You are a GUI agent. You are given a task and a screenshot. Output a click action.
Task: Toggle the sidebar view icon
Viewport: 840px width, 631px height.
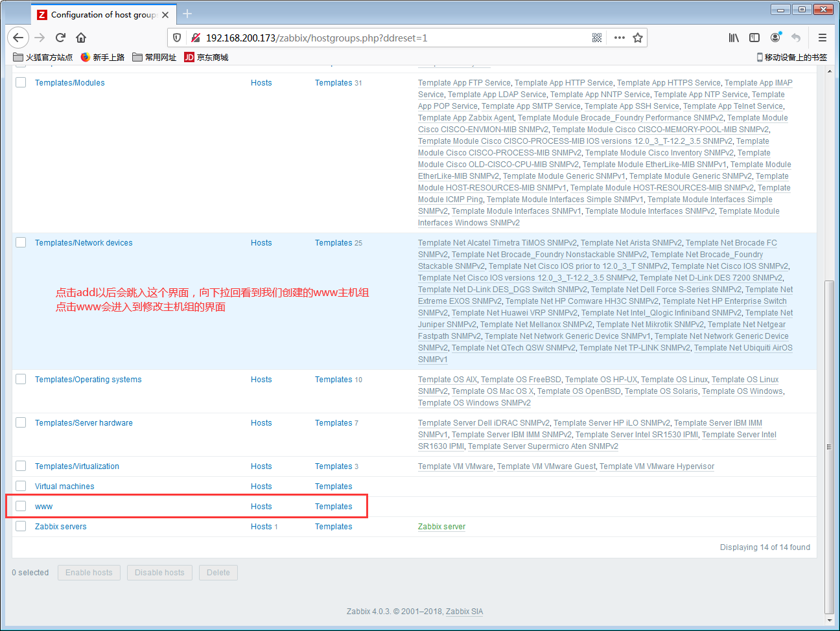(x=754, y=38)
